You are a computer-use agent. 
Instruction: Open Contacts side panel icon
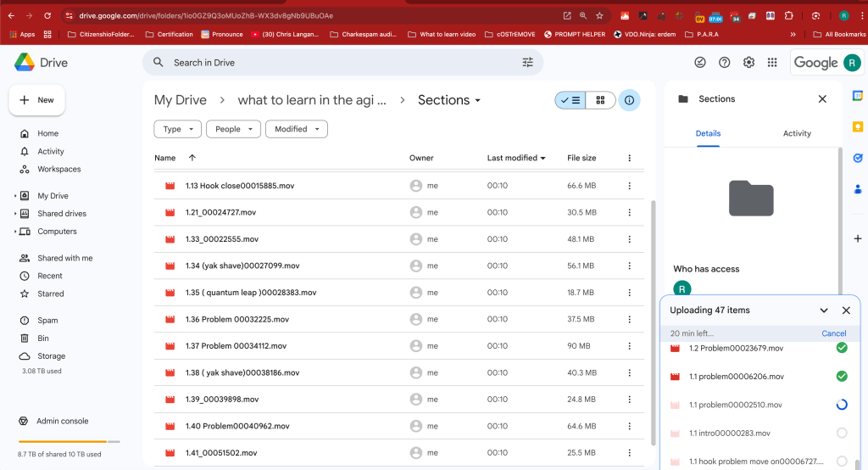[x=858, y=189]
